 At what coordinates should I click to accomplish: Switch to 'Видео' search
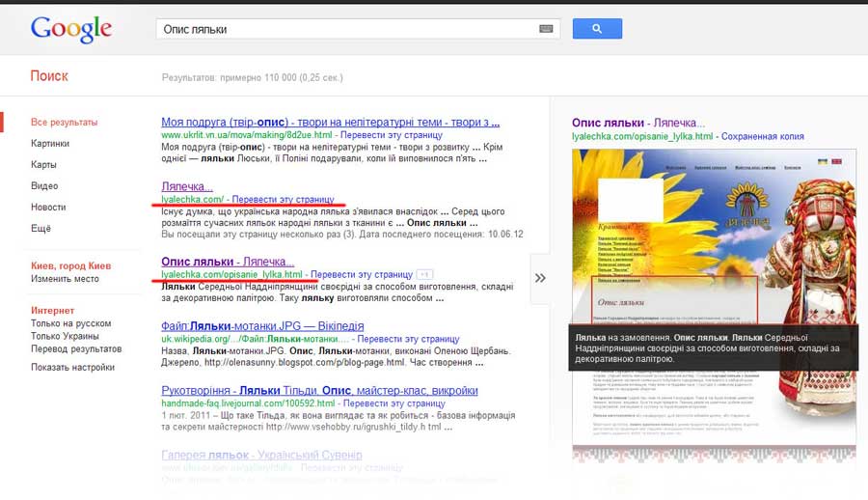point(44,185)
